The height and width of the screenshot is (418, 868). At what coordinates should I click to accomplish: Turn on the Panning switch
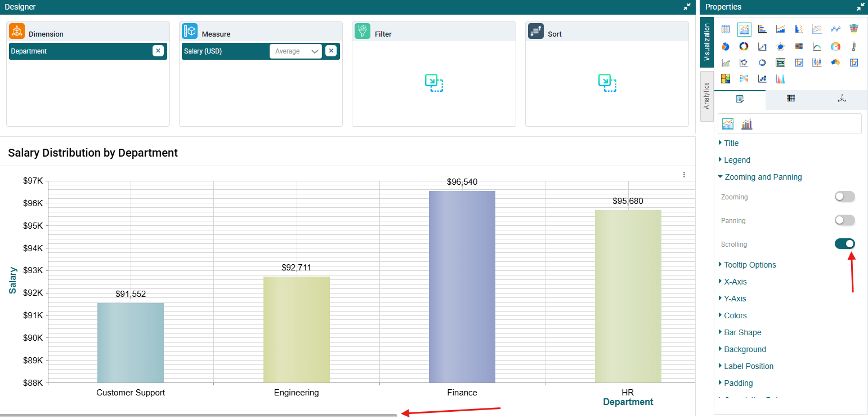844,220
